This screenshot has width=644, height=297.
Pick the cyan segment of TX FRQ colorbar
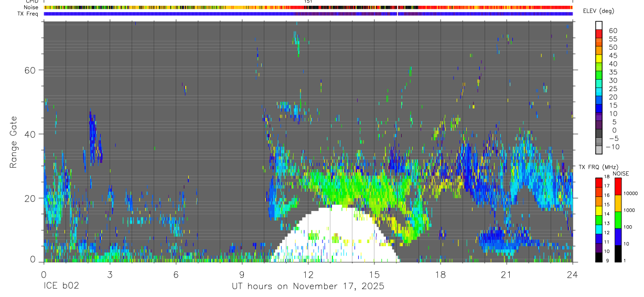pyautogui.click(x=599, y=229)
